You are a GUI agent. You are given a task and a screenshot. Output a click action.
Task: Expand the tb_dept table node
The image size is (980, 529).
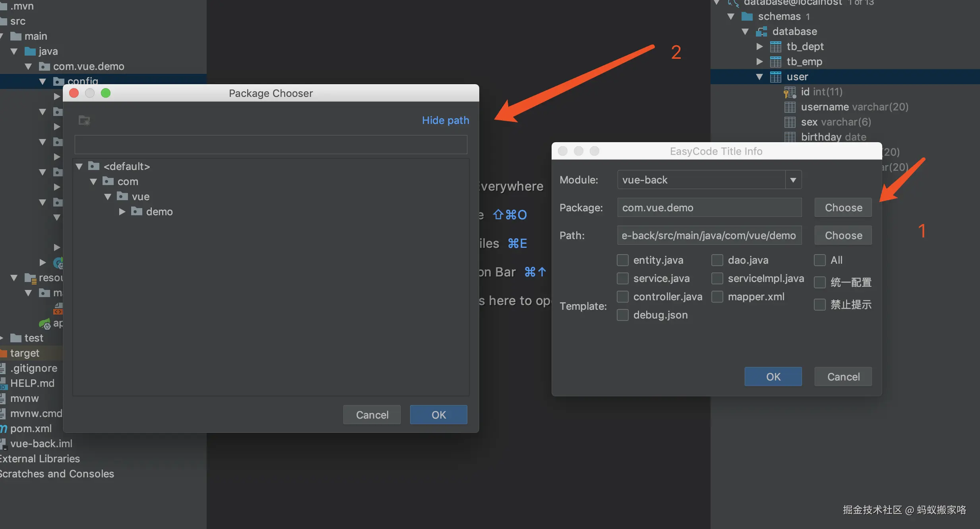[x=759, y=46]
